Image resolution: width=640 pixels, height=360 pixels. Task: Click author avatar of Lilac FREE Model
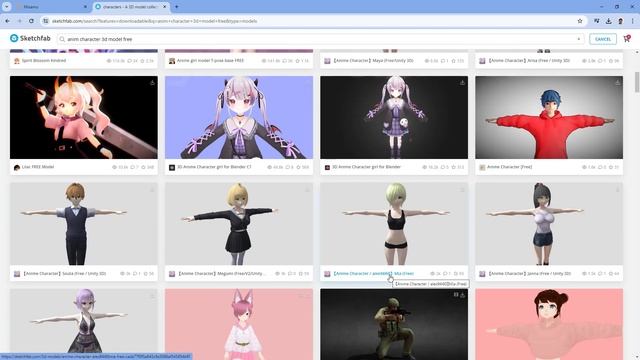pyautogui.click(x=17, y=167)
